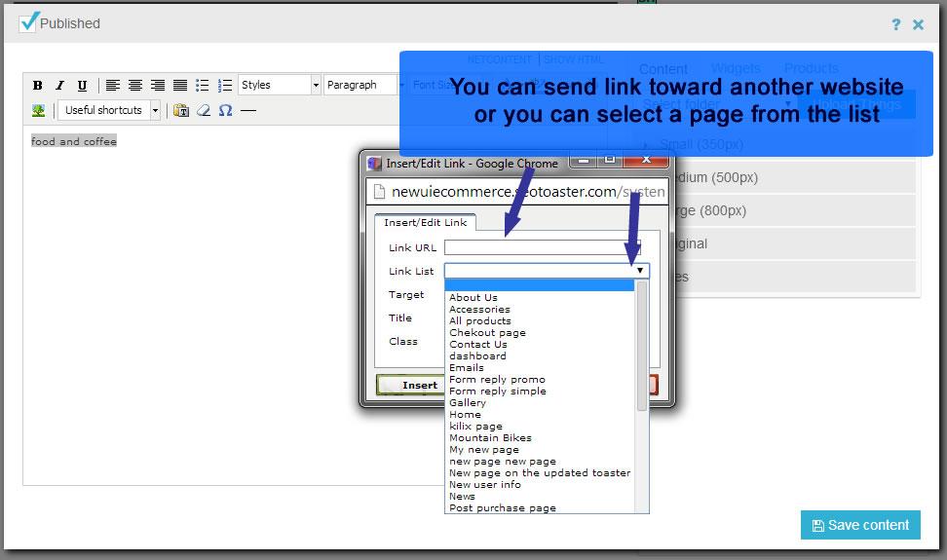Select the blank top list option
This screenshot has height=560, width=947.
(540, 285)
